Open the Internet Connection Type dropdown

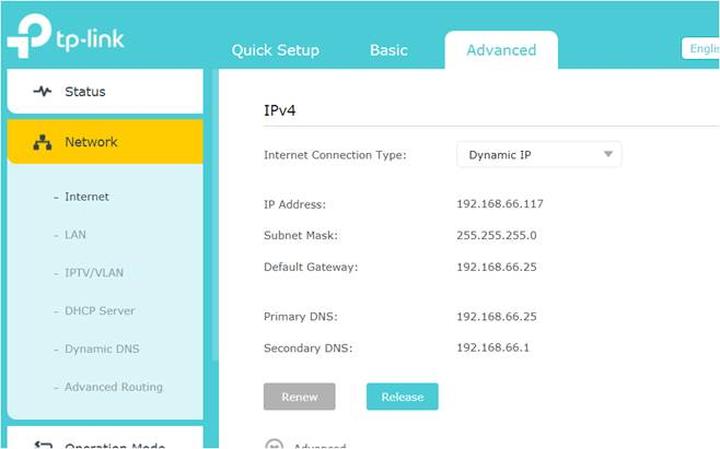539,155
